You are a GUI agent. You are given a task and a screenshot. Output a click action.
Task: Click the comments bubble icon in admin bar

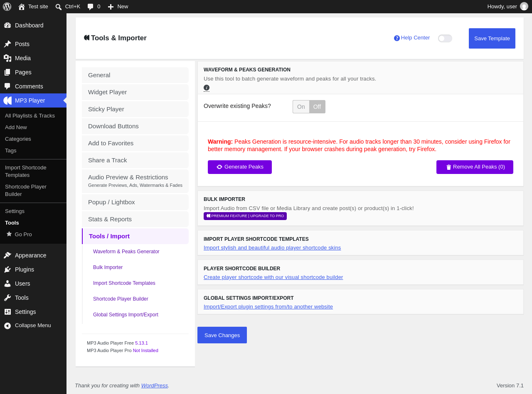[90, 7]
